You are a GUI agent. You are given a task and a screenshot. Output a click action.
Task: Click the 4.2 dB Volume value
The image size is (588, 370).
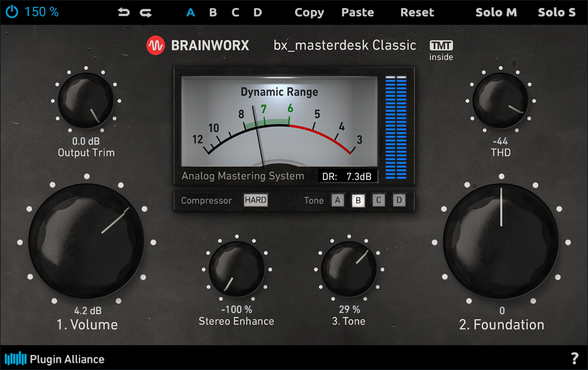coord(88,311)
